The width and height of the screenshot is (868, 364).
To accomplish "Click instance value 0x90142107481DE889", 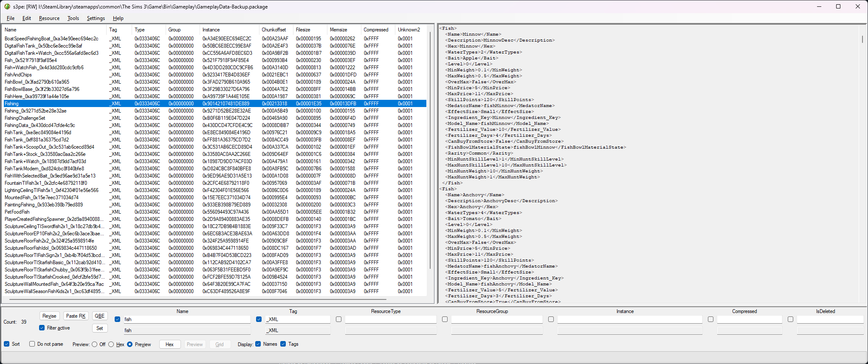I will coord(226,104).
